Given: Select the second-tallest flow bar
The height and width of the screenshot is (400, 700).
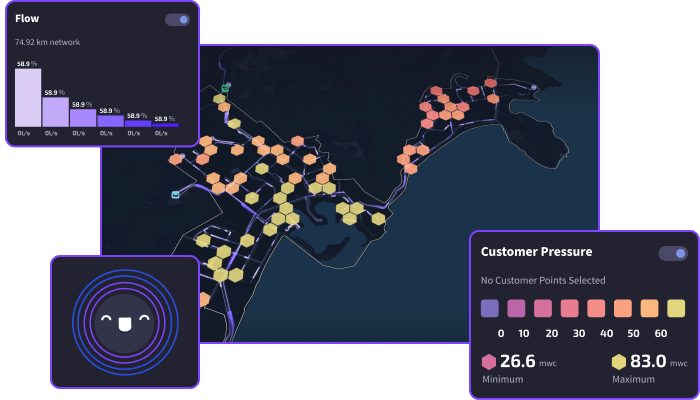Looking at the screenshot, I should [55, 111].
